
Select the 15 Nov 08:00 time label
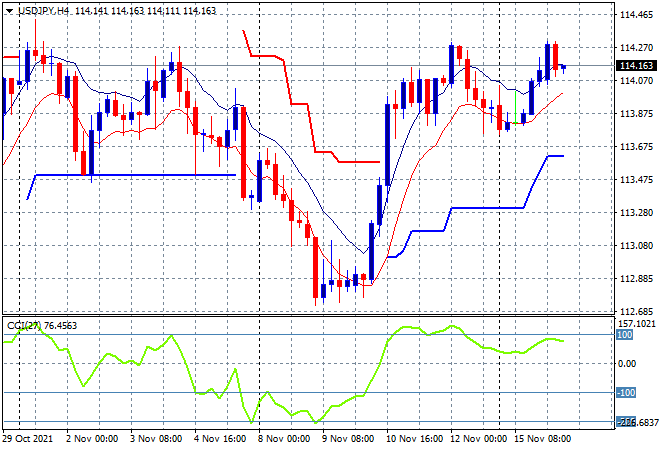(x=543, y=439)
